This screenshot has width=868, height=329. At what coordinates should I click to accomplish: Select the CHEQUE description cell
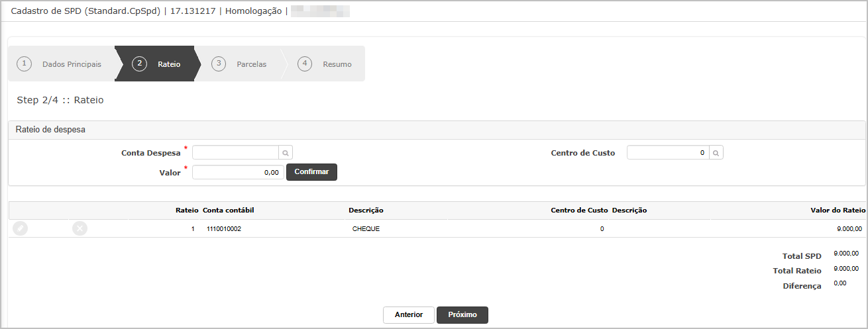point(366,229)
